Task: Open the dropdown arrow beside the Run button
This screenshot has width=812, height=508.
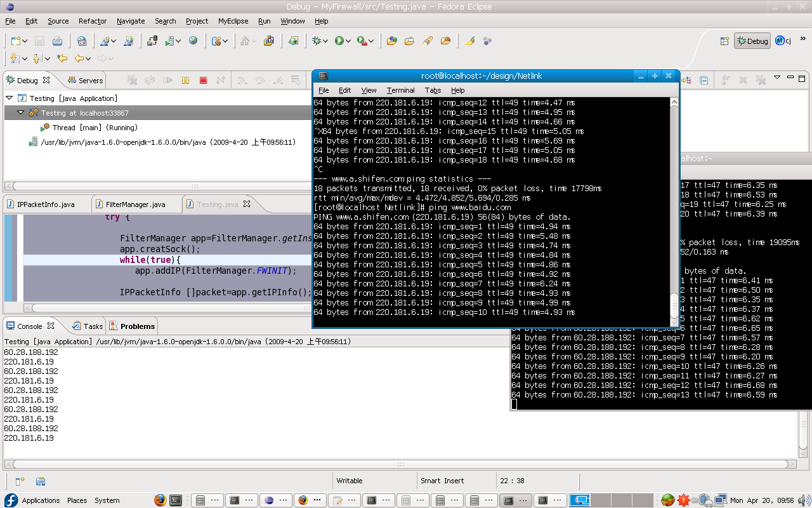Action: point(348,41)
